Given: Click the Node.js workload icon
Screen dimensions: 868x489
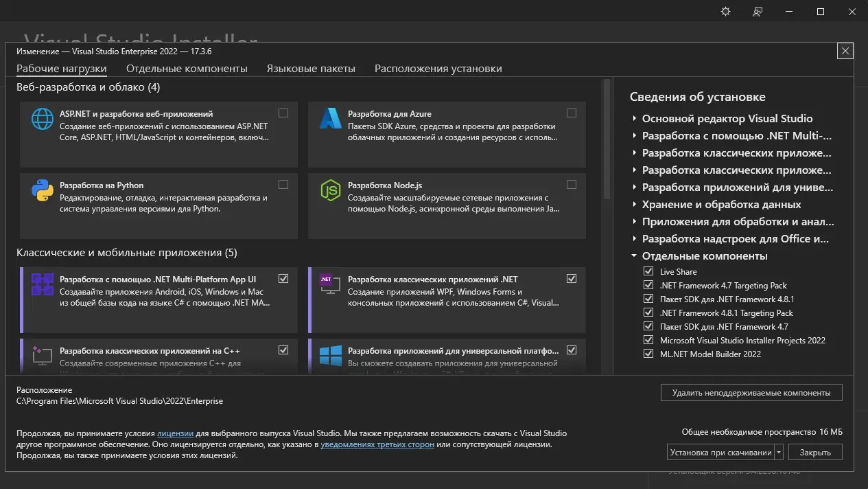Looking at the screenshot, I should (x=331, y=190).
